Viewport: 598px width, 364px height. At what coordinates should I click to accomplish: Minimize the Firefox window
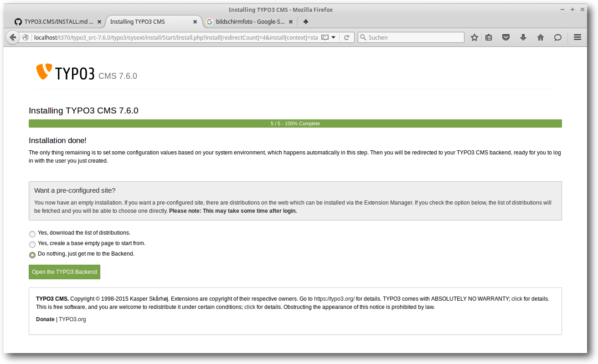(563, 9)
